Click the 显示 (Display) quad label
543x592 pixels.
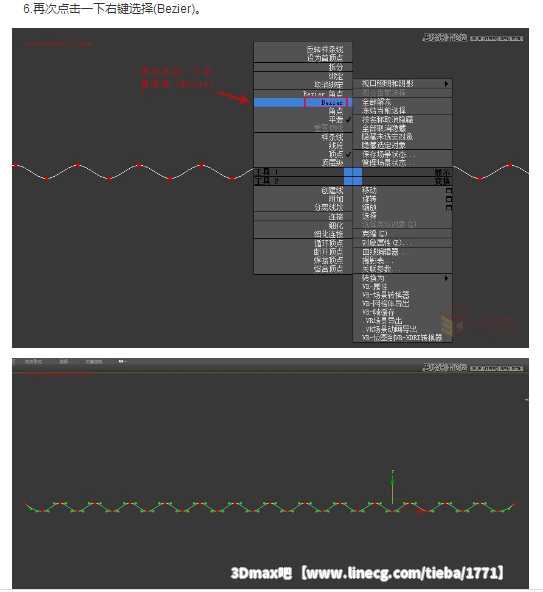442,172
